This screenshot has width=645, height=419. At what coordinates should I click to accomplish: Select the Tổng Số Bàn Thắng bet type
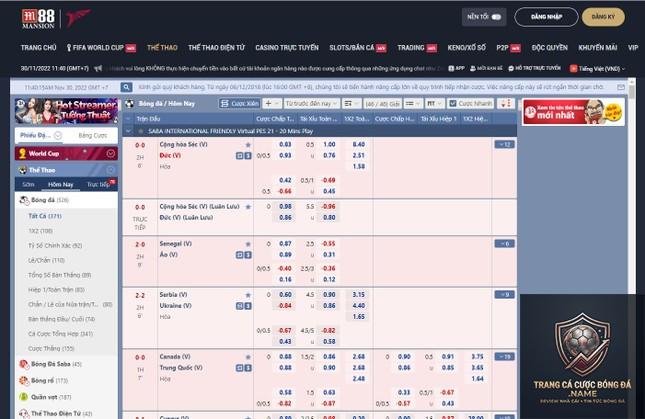pos(60,275)
